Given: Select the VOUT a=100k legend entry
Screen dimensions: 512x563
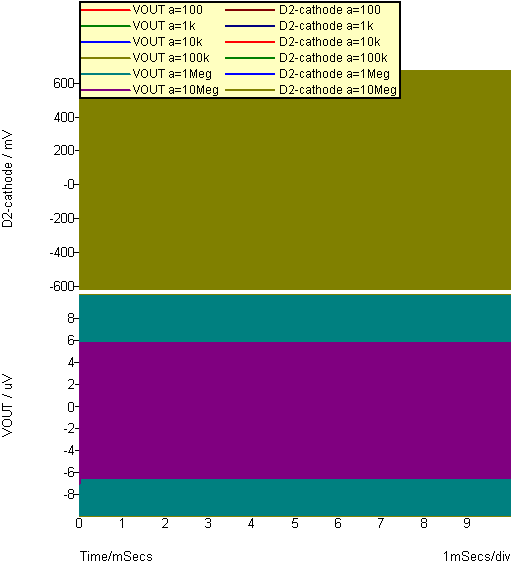Looking at the screenshot, I should tap(145, 58).
